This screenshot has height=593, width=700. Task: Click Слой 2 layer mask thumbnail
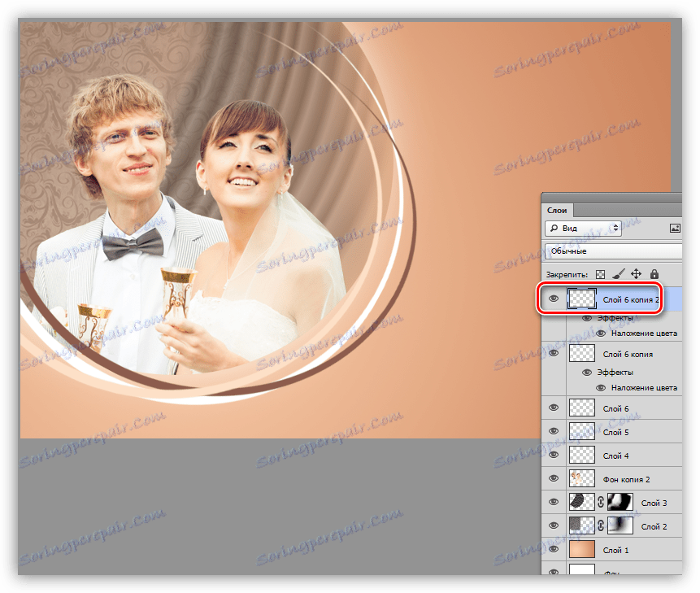point(620,525)
